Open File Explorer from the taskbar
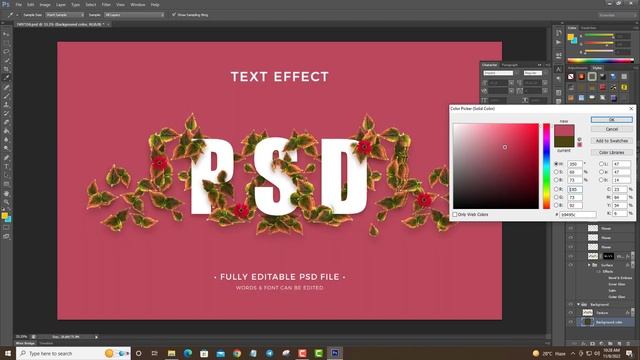Screen dimensions: 640x360 coord(171,353)
